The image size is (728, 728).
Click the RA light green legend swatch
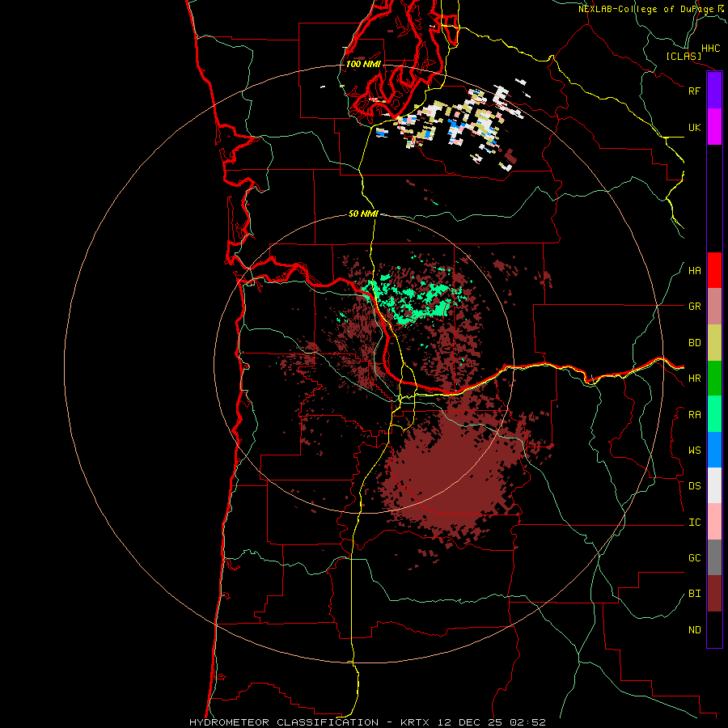pos(714,414)
